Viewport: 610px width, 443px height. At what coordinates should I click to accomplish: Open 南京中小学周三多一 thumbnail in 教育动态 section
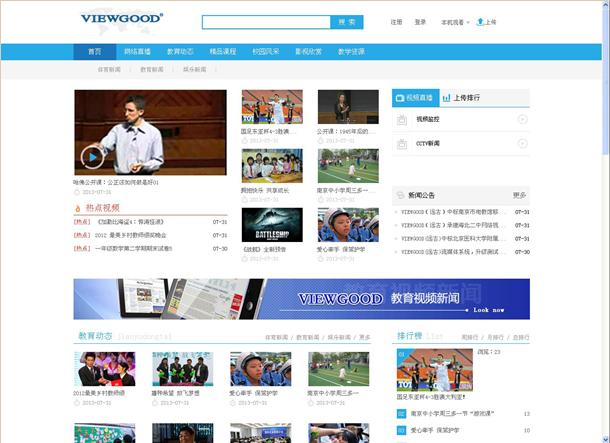click(x=338, y=369)
